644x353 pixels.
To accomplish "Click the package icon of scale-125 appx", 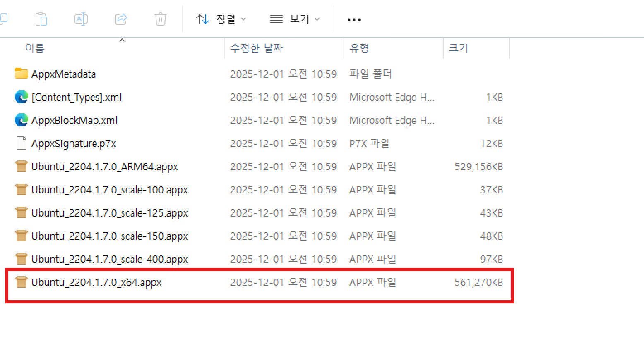I will pos(21,213).
